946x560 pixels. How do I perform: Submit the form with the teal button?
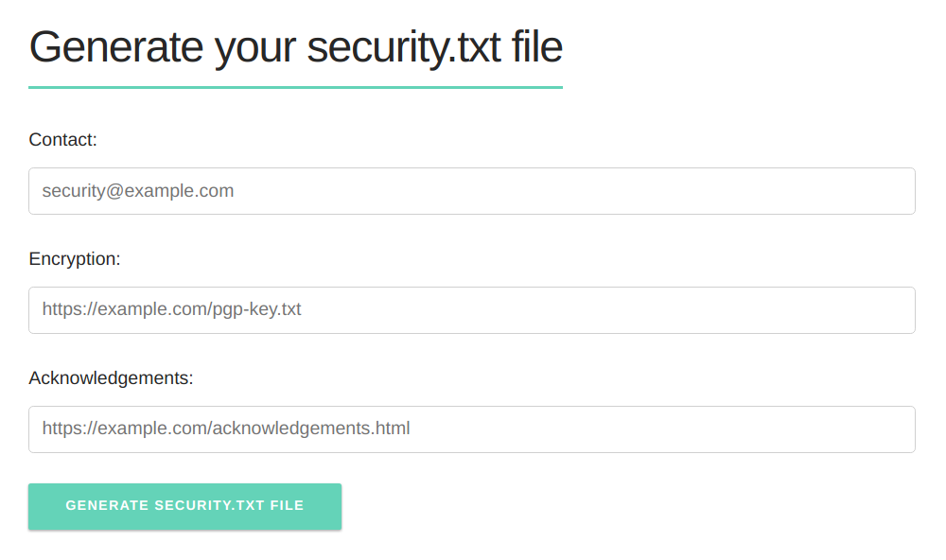click(184, 506)
